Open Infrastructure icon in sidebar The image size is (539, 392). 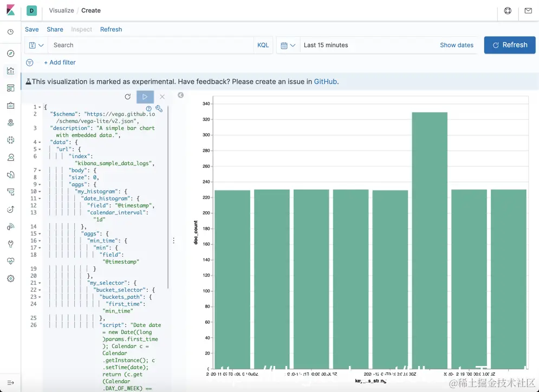(x=11, y=158)
